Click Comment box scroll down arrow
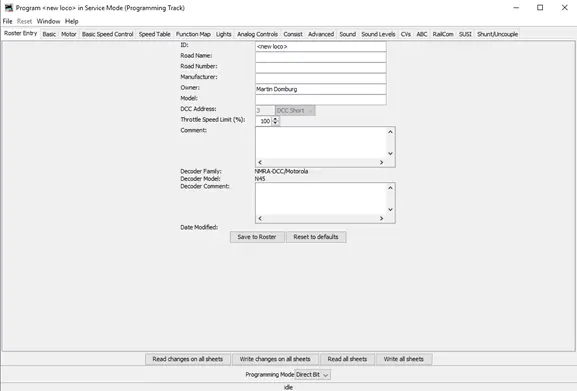 pos(390,153)
